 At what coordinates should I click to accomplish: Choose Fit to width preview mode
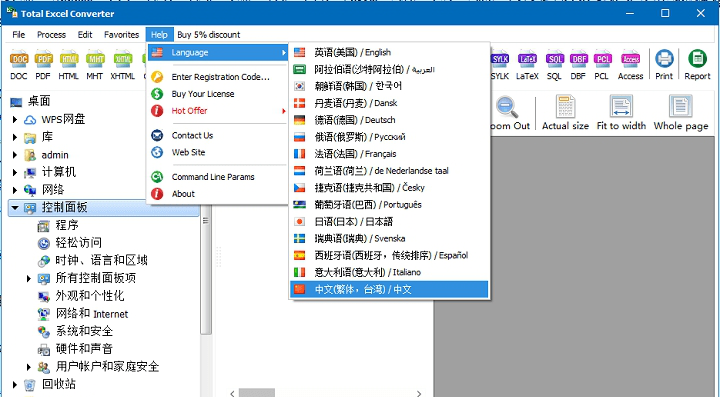pos(621,113)
